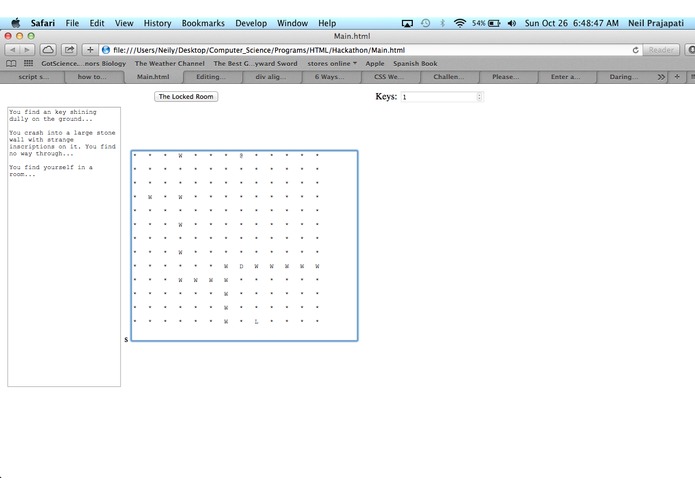The height and width of the screenshot is (494, 695).
Task: Open the Wi-Fi status menu
Action: [460, 23]
